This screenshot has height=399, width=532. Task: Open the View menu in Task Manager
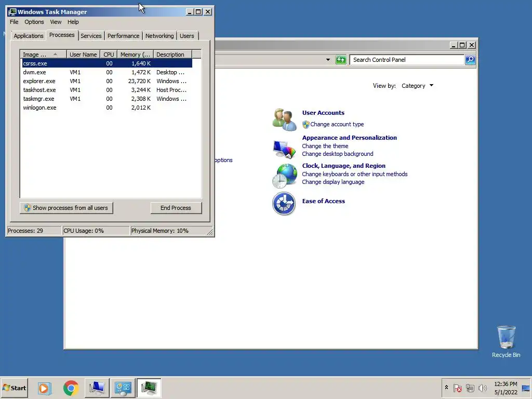[x=56, y=22]
